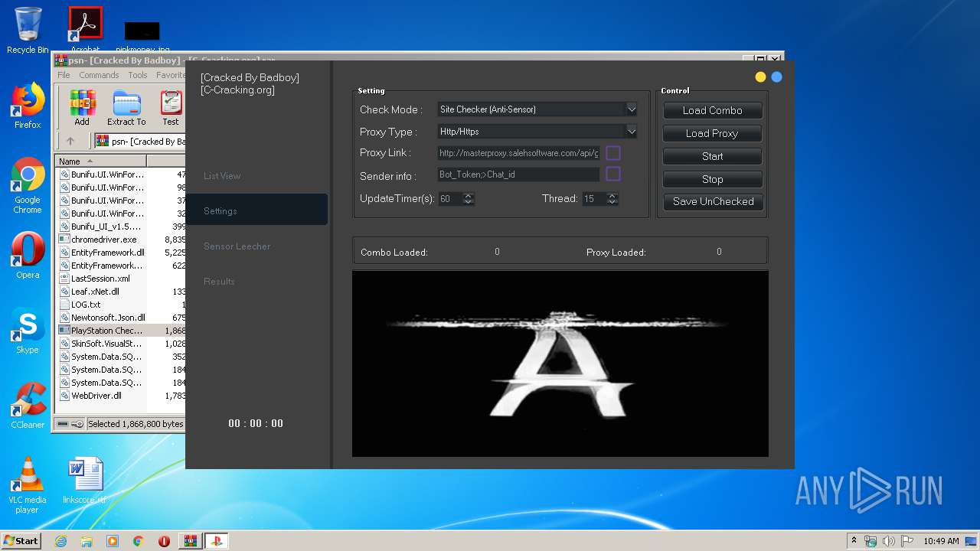
Task: Click the Test icon in WinRAR toolbar
Action: tap(171, 107)
